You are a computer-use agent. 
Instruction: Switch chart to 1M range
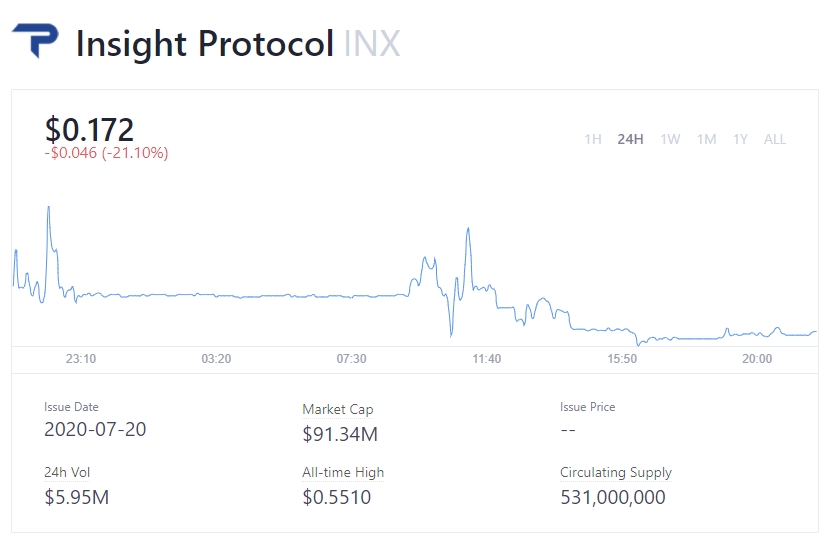[x=707, y=139]
